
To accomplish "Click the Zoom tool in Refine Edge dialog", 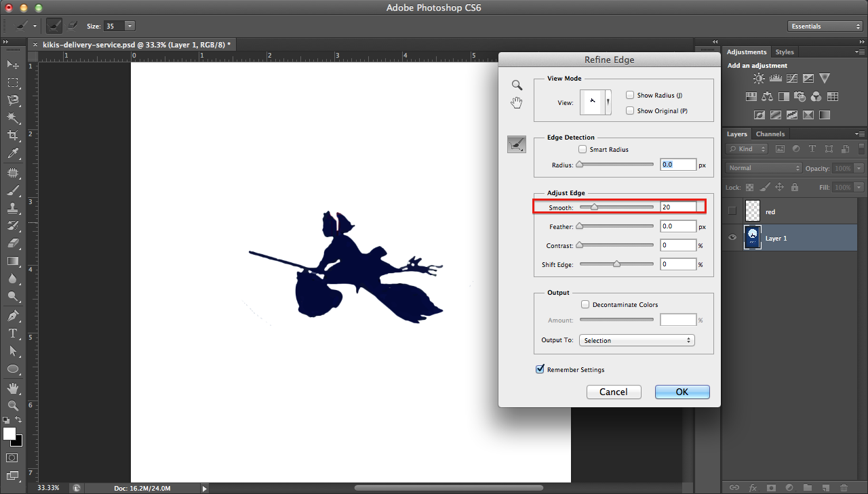I will tap(517, 85).
